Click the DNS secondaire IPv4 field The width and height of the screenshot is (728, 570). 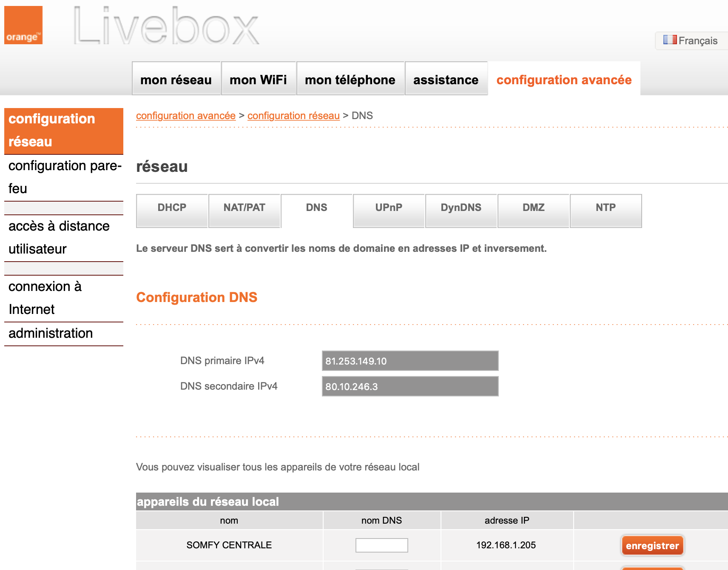click(410, 386)
